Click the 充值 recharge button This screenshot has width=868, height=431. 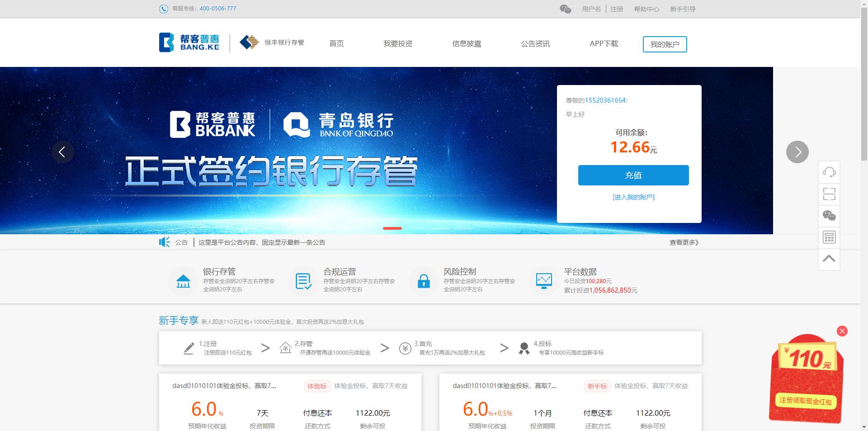point(633,175)
